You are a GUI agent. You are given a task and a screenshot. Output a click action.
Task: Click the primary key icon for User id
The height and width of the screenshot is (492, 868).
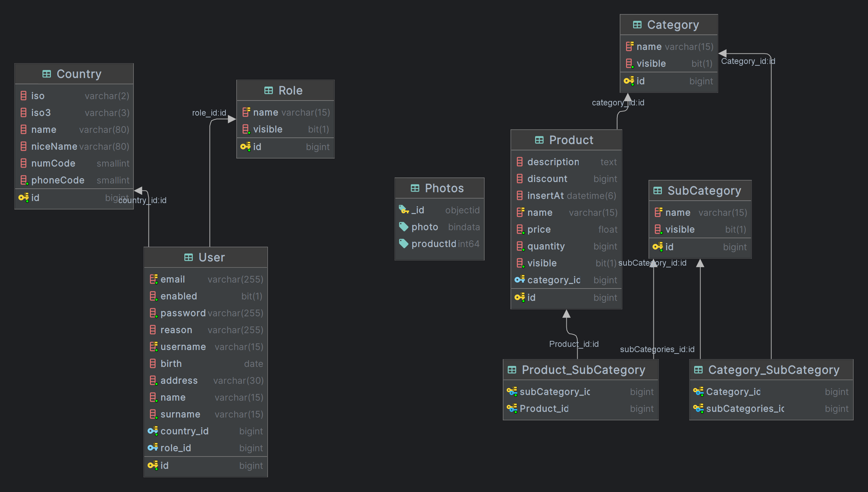pos(153,465)
